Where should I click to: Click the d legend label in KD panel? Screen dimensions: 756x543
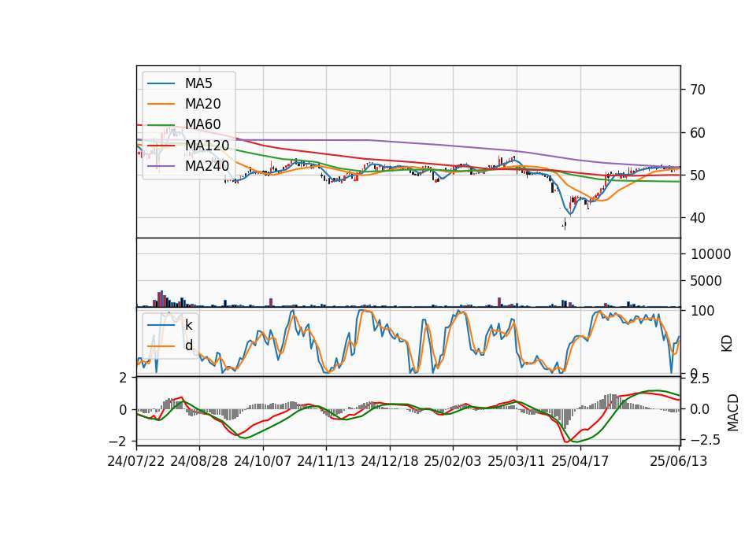189,345
